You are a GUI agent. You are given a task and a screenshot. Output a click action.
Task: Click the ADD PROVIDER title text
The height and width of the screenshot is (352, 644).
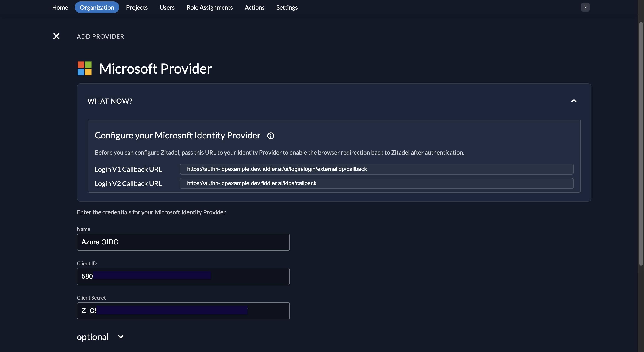(x=100, y=36)
